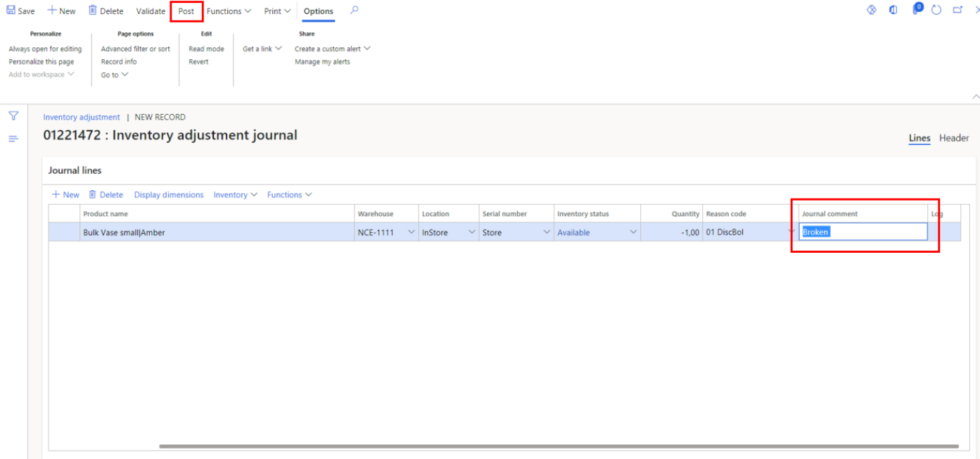Expand the Warehouse NCE-1111 dropdown
Screen dimensions: 980x459
coord(412,232)
